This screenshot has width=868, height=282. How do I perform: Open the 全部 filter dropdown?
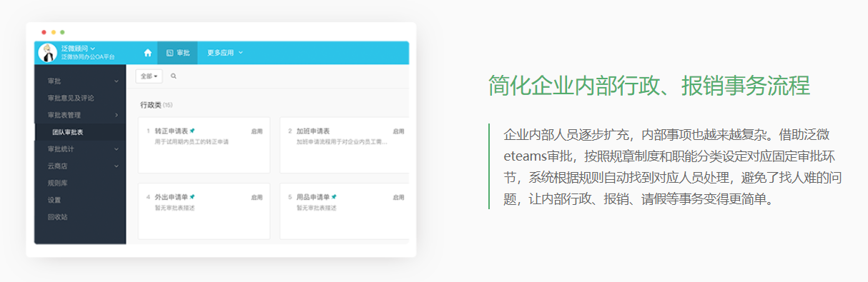(149, 76)
